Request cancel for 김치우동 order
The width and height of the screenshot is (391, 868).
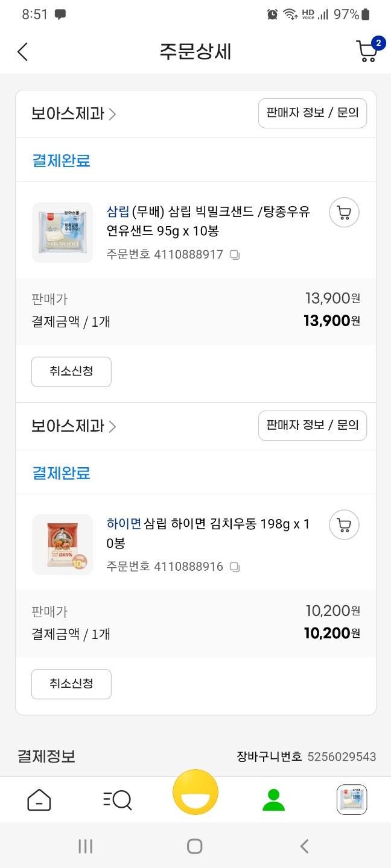coord(71,684)
